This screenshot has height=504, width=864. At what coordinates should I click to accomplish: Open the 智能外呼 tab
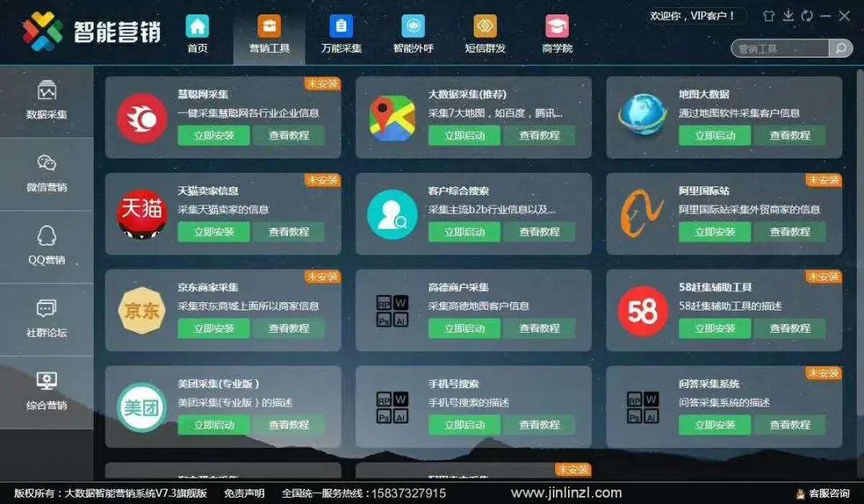(x=413, y=34)
